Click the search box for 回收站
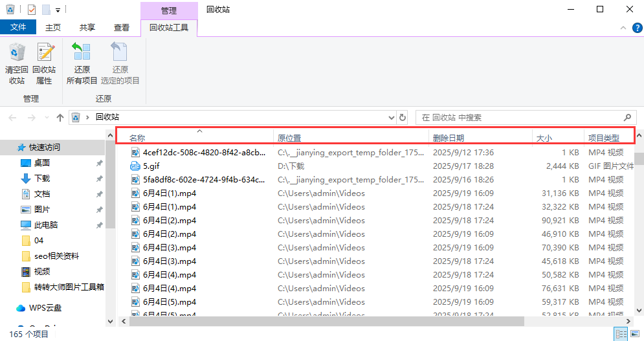 (521, 118)
